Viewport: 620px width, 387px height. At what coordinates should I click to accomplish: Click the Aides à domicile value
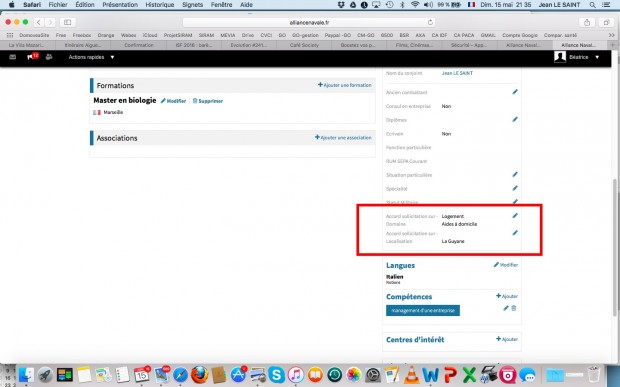coord(459,224)
